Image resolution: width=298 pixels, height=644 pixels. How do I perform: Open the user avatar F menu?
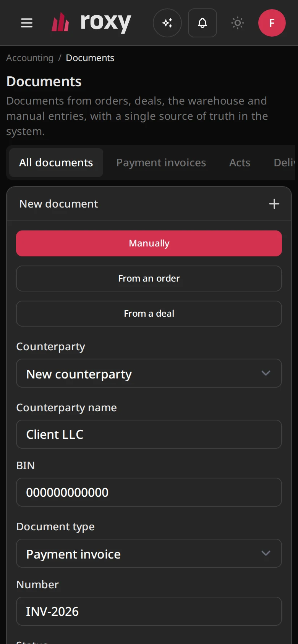tap(272, 23)
